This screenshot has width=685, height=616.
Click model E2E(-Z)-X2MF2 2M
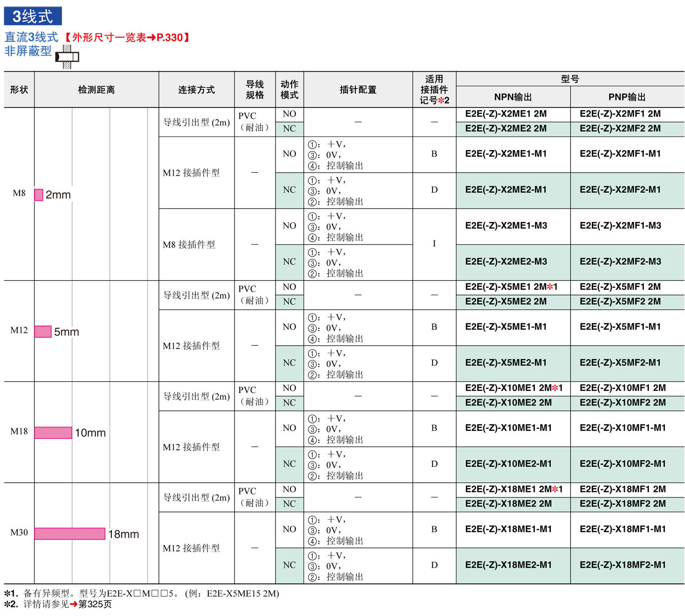point(620,129)
